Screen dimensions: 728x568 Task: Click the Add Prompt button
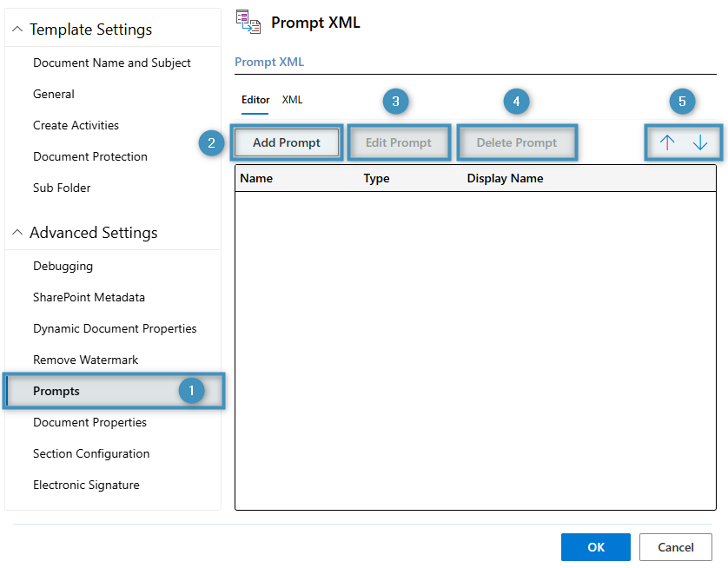[286, 142]
